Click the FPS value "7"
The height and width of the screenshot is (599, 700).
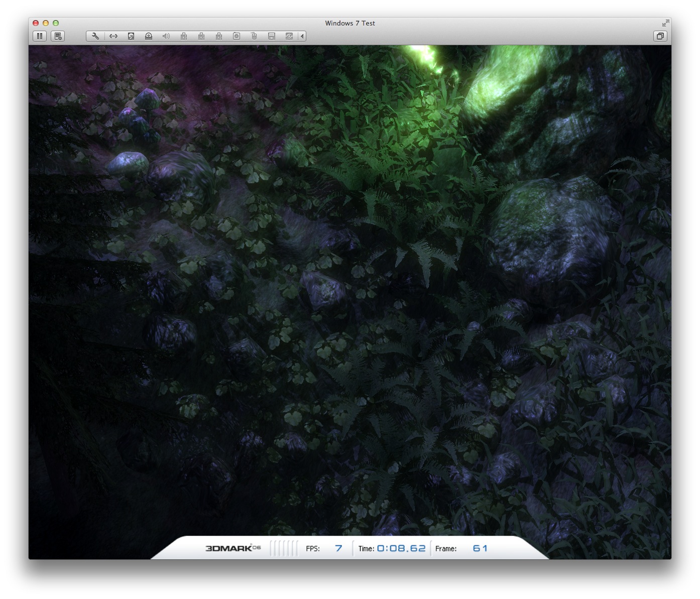point(339,548)
